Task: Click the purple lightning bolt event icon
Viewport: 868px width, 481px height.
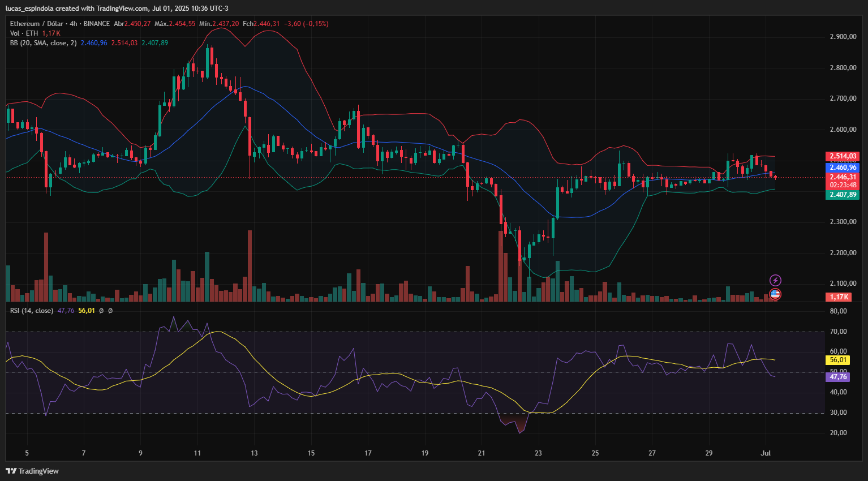Action: coord(775,280)
